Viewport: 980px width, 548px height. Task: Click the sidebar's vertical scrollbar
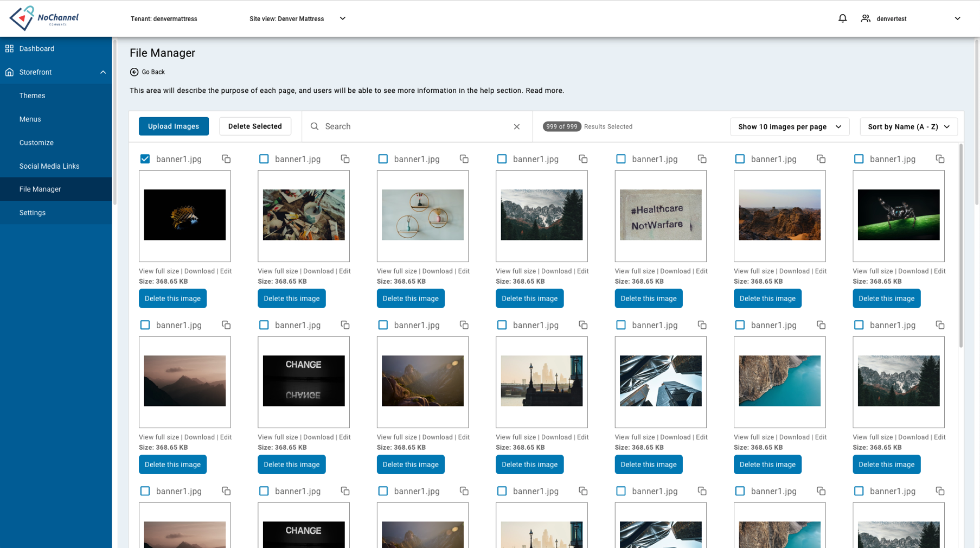114,123
